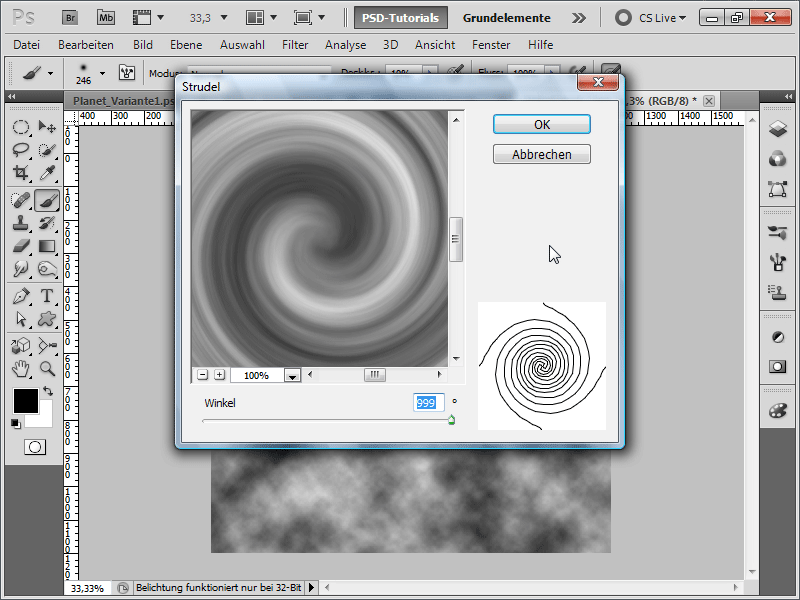This screenshot has height=600, width=800.
Task: Open the foreground color swatch
Action: (26, 401)
